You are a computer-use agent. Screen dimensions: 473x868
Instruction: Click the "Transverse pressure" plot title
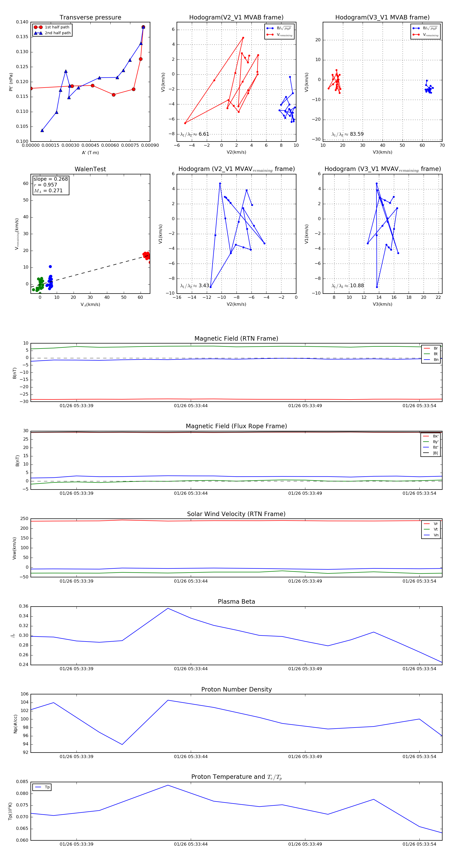click(x=90, y=18)
